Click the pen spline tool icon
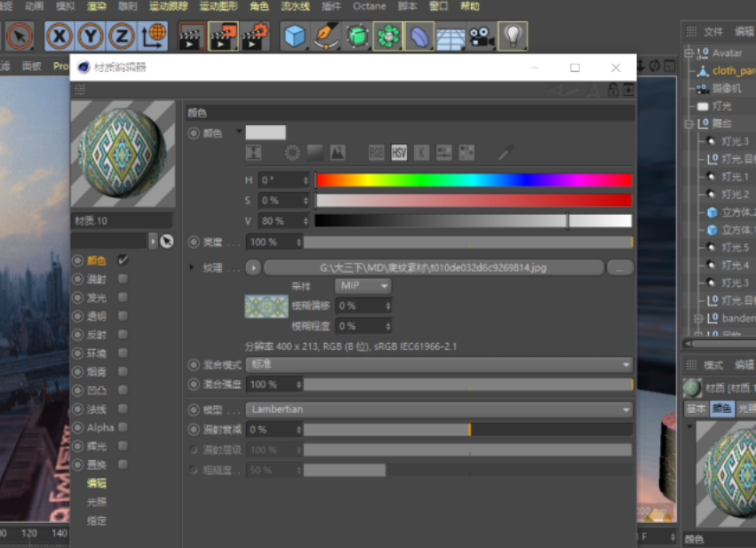756x548 pixels. 325,36
